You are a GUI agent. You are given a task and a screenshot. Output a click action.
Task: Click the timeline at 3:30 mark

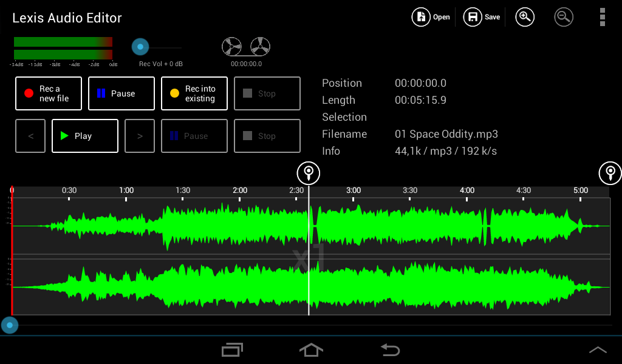pyautogui.click(x=410, y=190)
